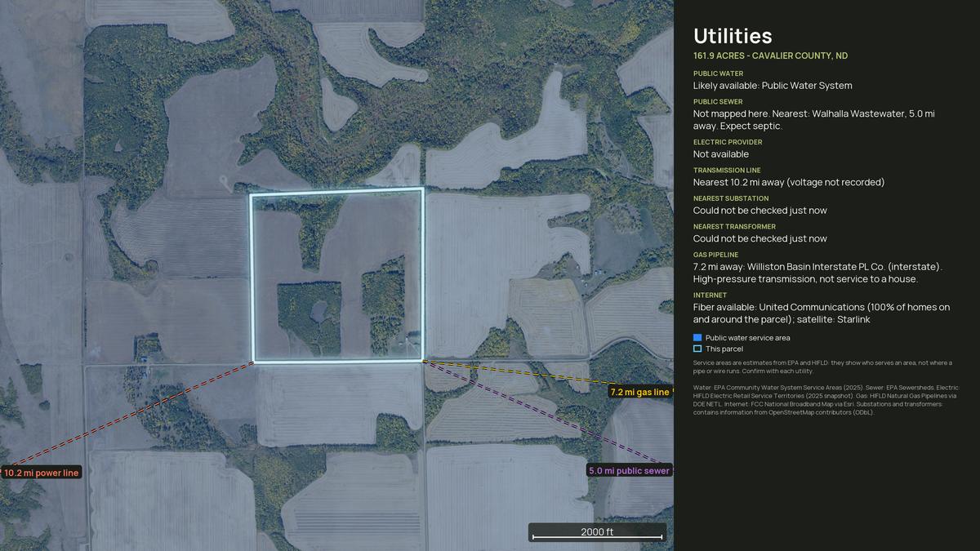Select the '161.9 ACRES - CAVALIER COUNTY, ND' subtitle
980x551 pixels.
tap(770, 56)
